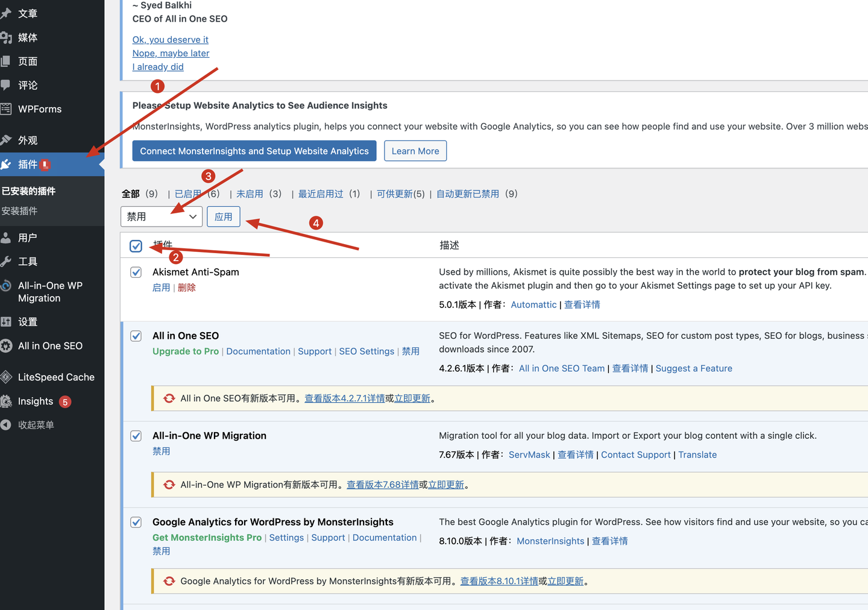Open the All-in-One WP Migration sidebar icon
The image size is (868, 610).
point(6,286)
